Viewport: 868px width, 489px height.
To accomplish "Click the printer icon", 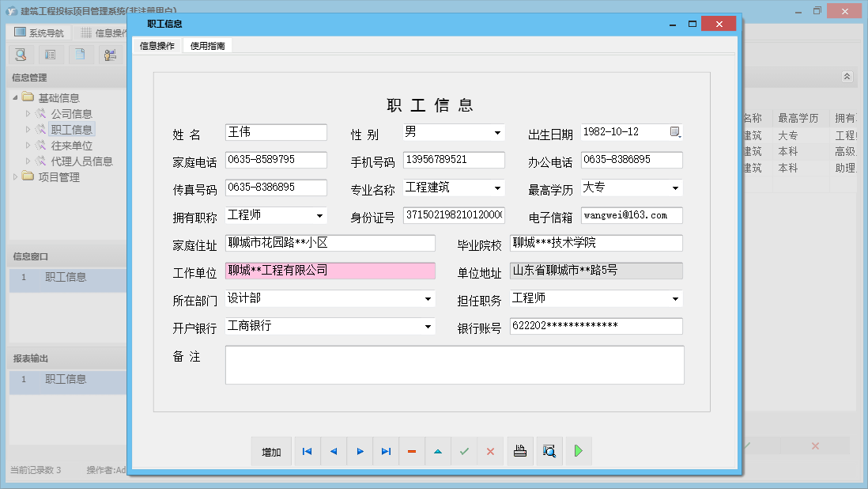I will (519, 451).
